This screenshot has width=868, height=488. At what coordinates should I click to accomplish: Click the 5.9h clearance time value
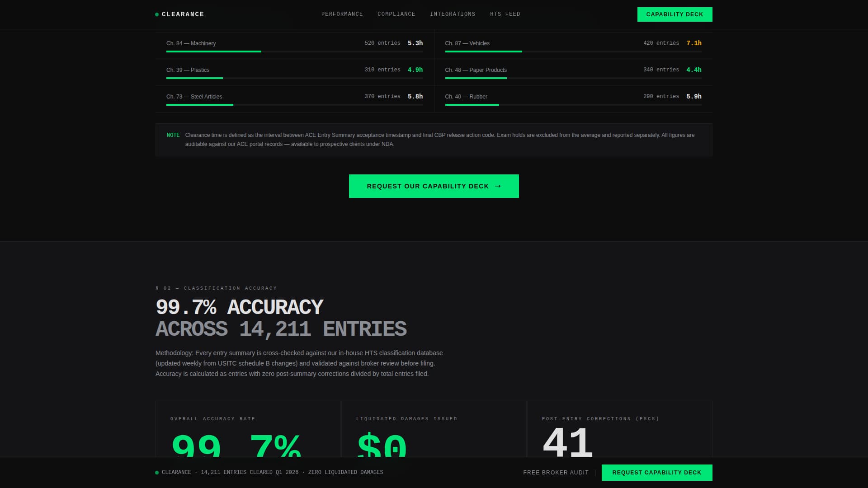(x=694, y=97)
